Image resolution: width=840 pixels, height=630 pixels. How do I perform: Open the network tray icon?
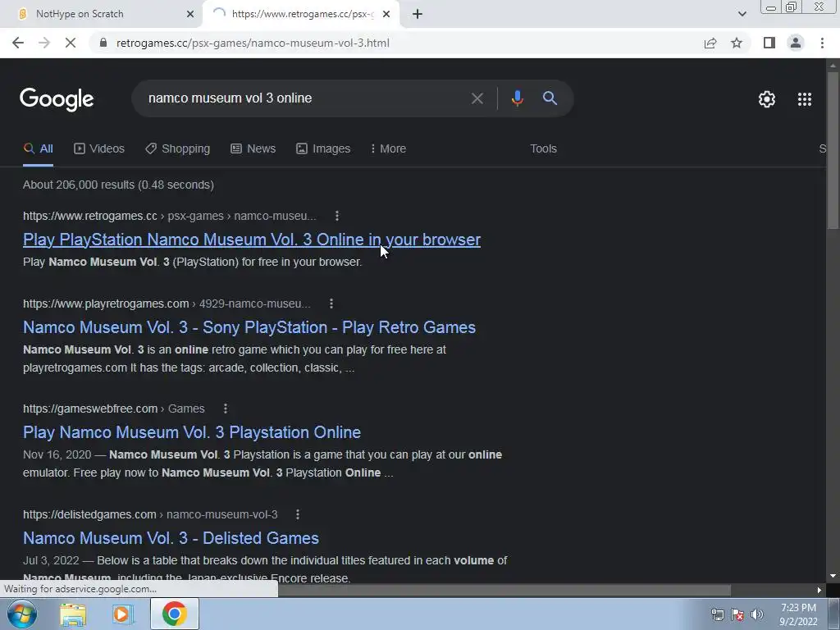point(717,614)
